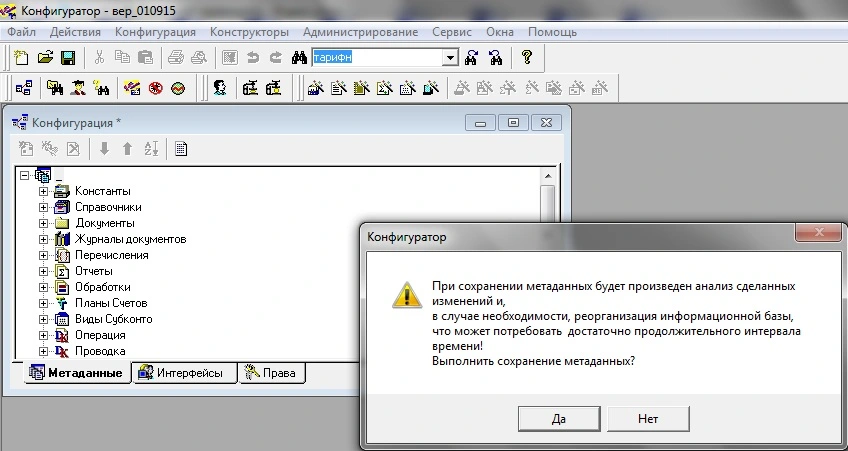
Task: Expand the Документы tree node
Action: (43, 223)
